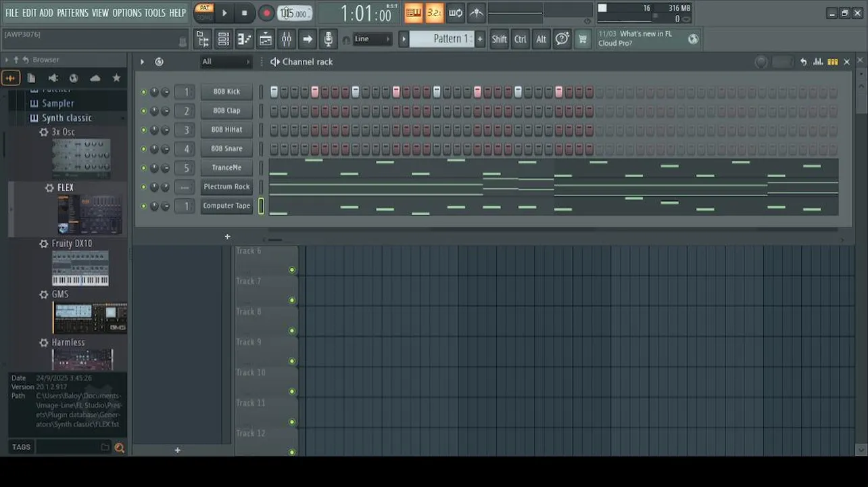The image size is (868, 487).
Task: Open the ADD menu
Action: (x=46, y=13)
